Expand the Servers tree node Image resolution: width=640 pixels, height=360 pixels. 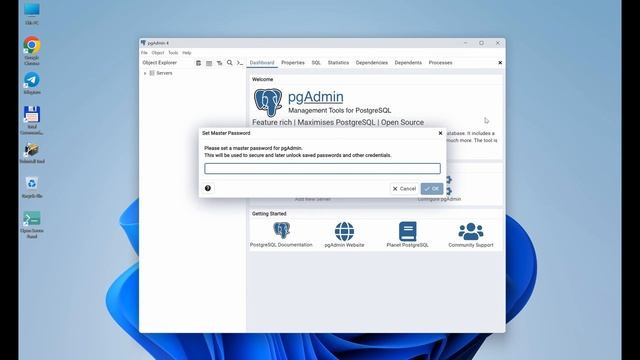click(x=145, y=73)
